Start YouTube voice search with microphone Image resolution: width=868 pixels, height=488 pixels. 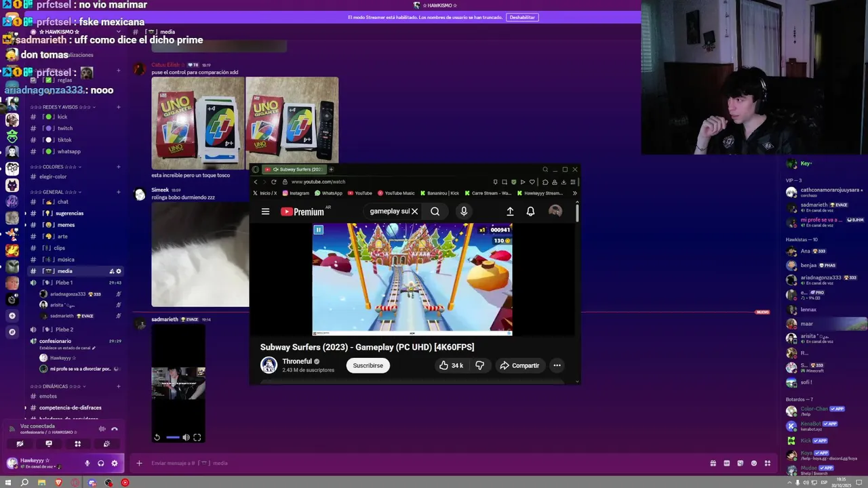[464, 211]
